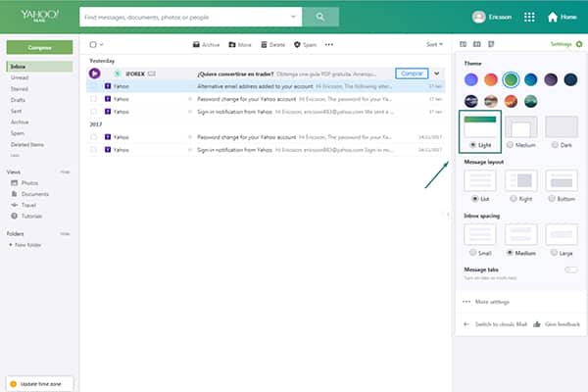Delete selected messages with trash icon
Viewport: 588px width, 392px height.
click(264, 45)
